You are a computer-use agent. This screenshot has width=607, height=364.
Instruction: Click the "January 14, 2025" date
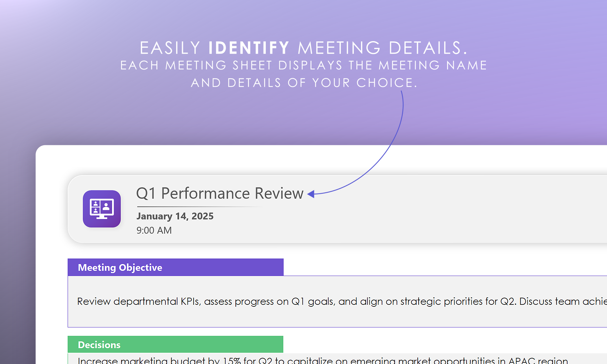tap(175, 216)
